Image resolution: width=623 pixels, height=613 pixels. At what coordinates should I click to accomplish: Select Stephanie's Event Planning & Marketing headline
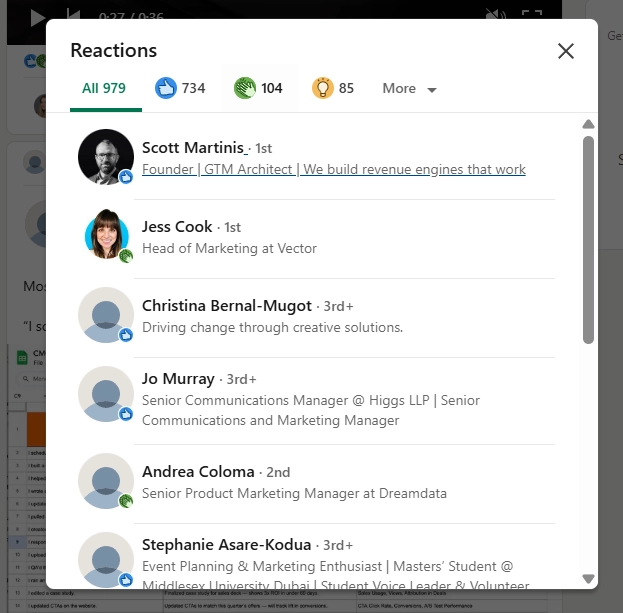coord(336,574)
